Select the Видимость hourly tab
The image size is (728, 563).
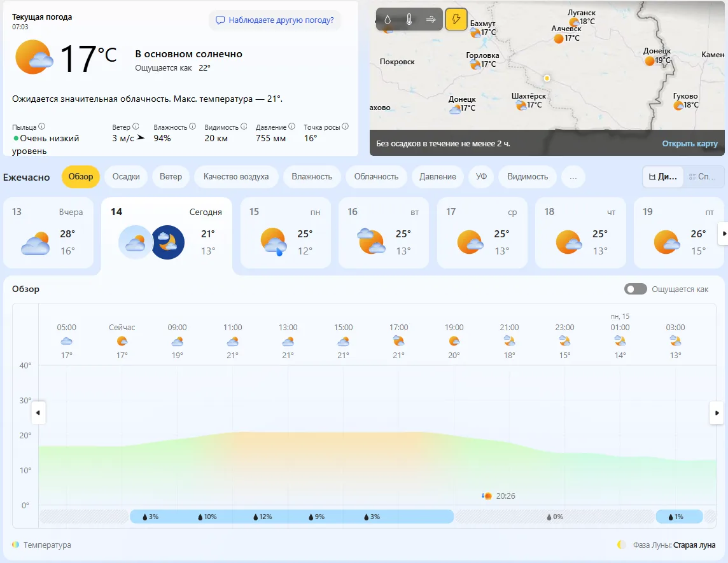[528, 177]
